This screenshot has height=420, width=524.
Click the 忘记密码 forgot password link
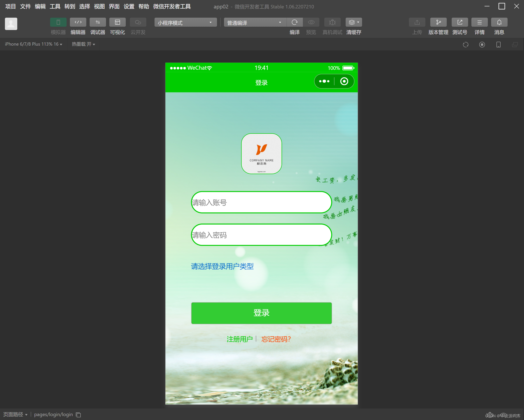click(276, 339)
